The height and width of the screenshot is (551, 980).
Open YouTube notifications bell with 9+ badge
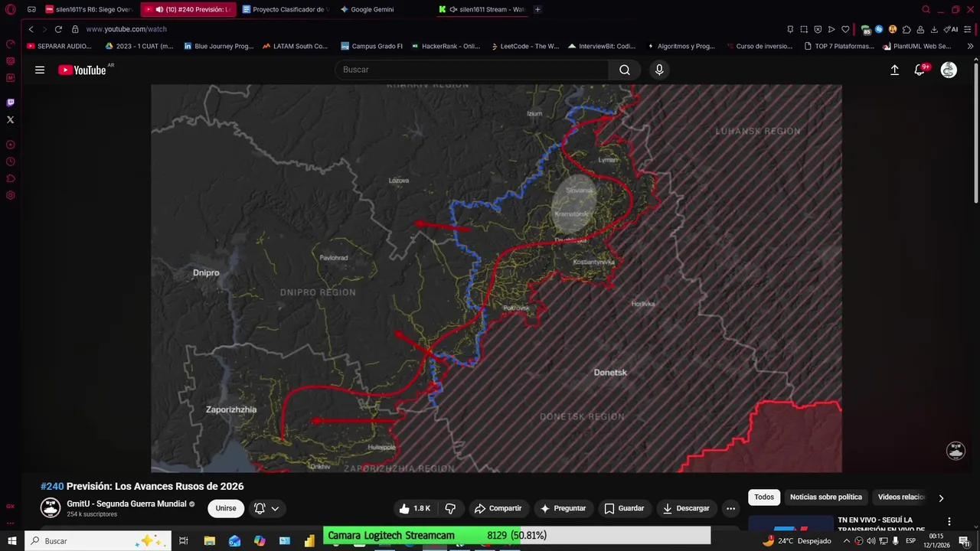920,70
